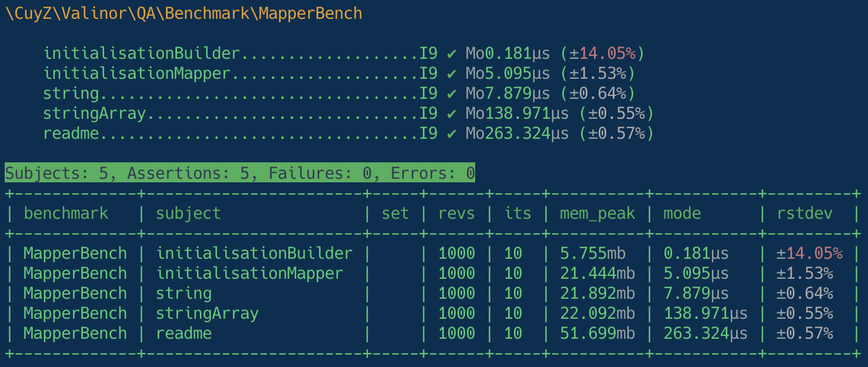This screenshot has width=868, height=367.
Task: Click the checkmark next to Mo7.879μs
Action: tap(452, 94)
